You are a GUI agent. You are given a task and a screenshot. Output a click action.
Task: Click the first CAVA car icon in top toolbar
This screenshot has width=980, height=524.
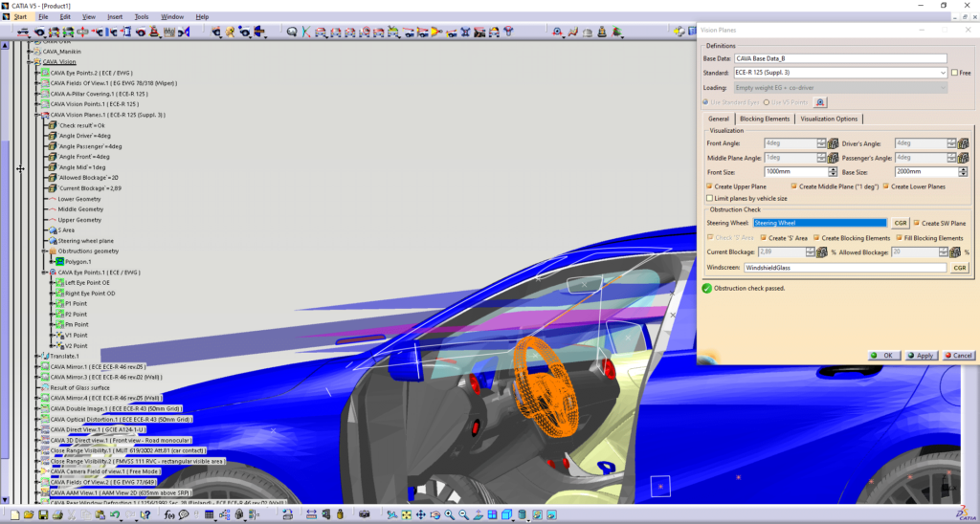[x=22, y=32]
